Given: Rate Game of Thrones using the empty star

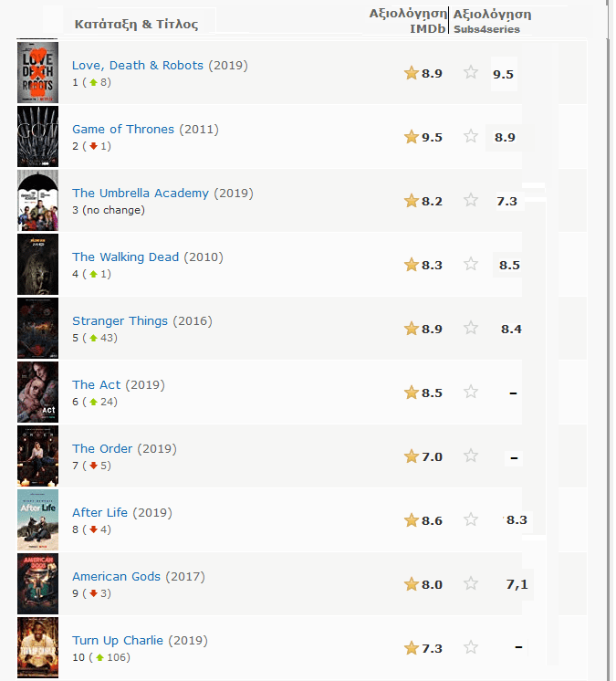Looking at the screenshot, I should (x=471, y=136).
